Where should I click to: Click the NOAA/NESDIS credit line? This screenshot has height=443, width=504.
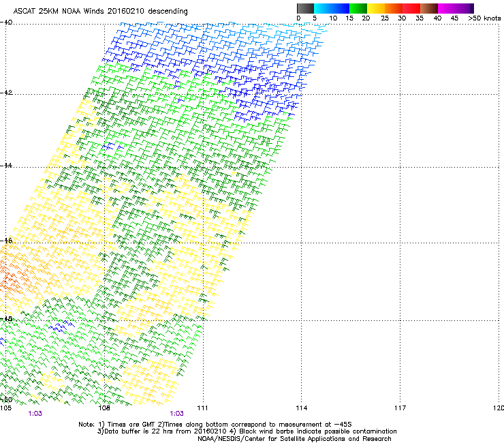pos(294,439)
